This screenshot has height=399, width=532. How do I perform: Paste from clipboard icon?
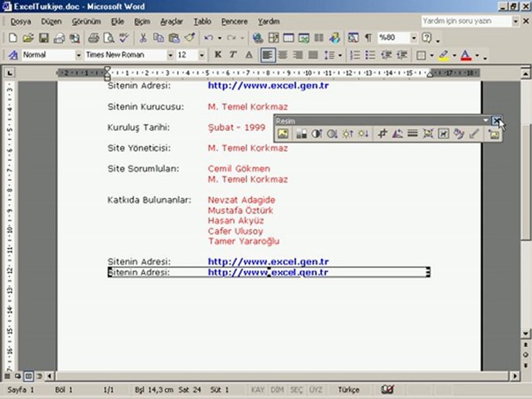[x=174, y=38]
